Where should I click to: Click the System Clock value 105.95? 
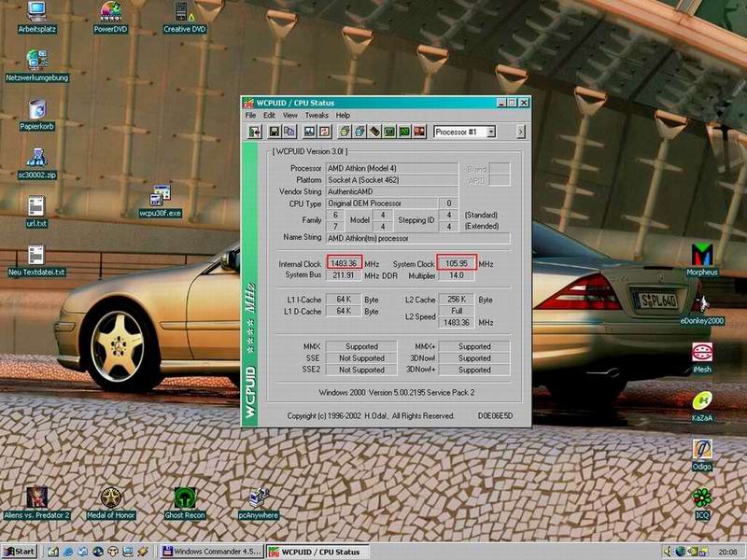457,263
